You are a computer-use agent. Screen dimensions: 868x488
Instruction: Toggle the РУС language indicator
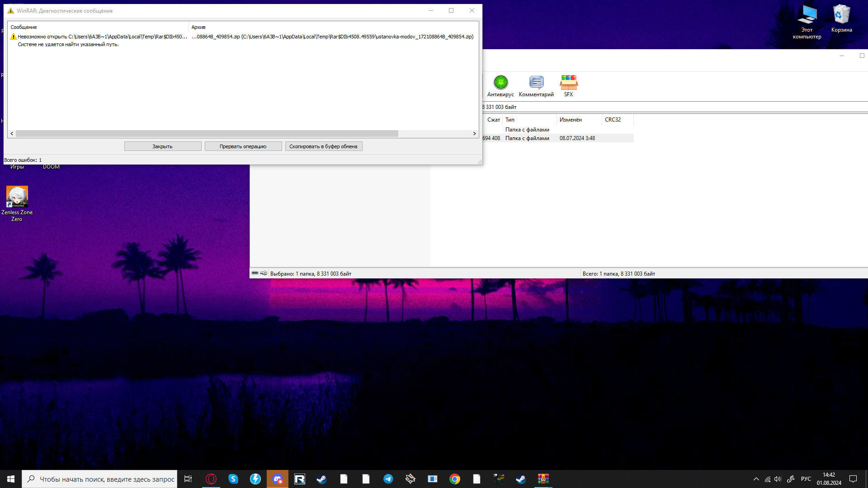point(806,479)
